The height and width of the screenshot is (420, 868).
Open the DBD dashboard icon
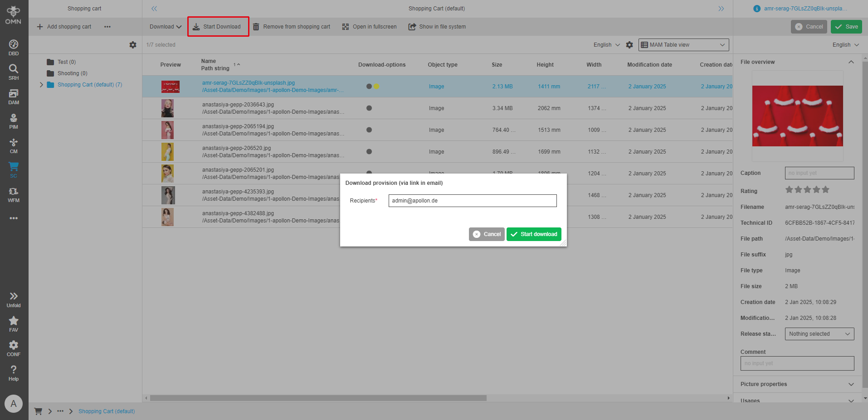pos(14,48)
